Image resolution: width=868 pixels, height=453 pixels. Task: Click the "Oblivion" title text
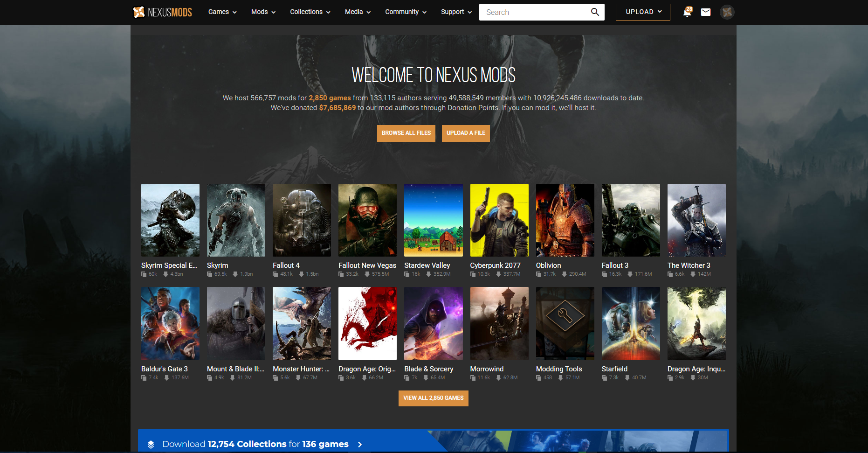click(549, 265)
